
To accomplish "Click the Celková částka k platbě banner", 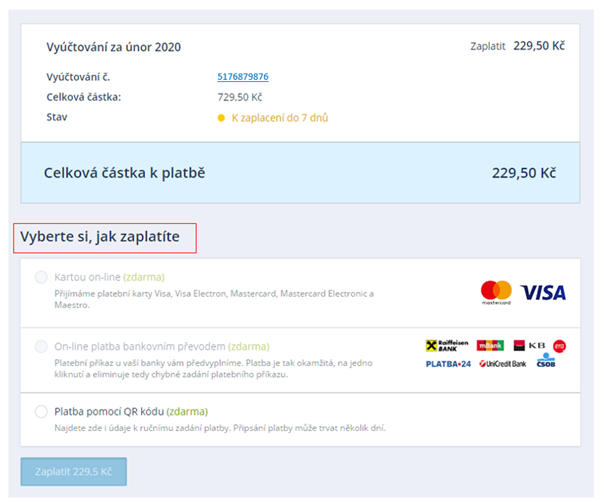I will pos(299,172).
